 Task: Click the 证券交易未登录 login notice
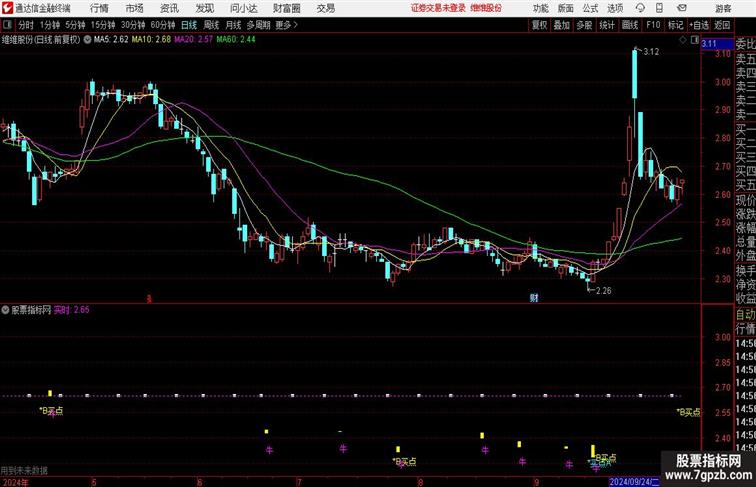point(438,8)
